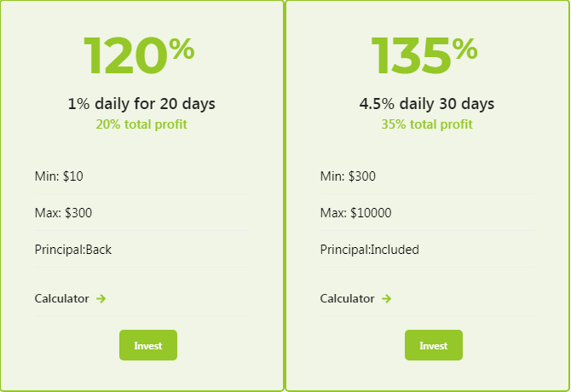Click Invest button on 120% plan

tap(148, 345)
